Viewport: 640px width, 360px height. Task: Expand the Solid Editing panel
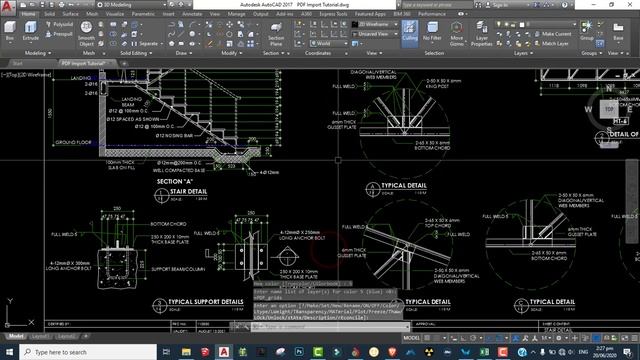pos(136,53)
